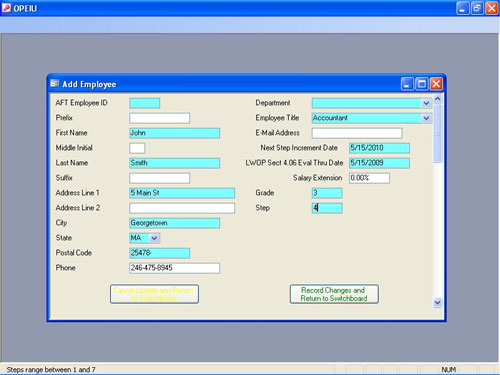Click the Salary Extension field showing 0.00%
Image resolution: width=500 pixels, height=375 pixels.
coord(369,178)
